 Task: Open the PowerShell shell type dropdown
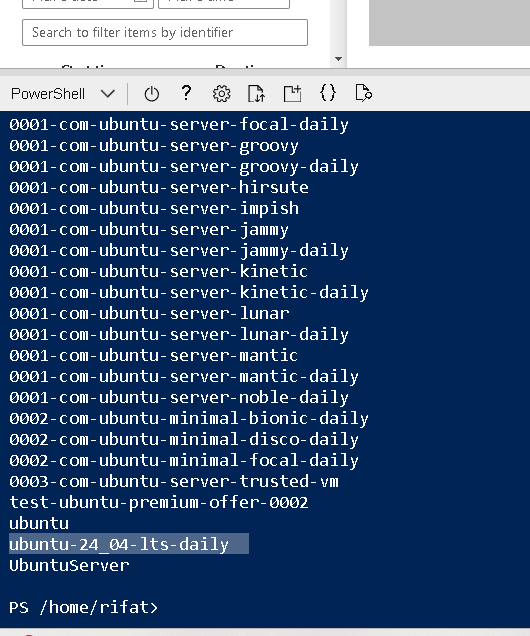click(x=63, y=94)
